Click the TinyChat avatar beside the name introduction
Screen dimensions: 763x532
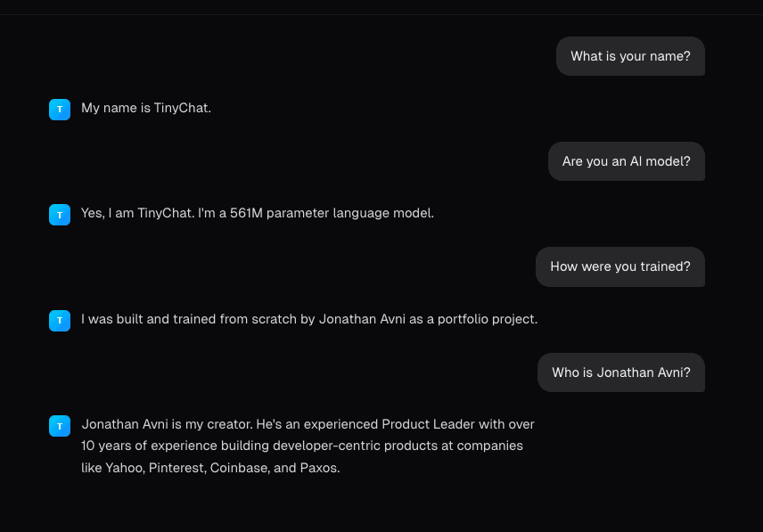pos(59,109)
